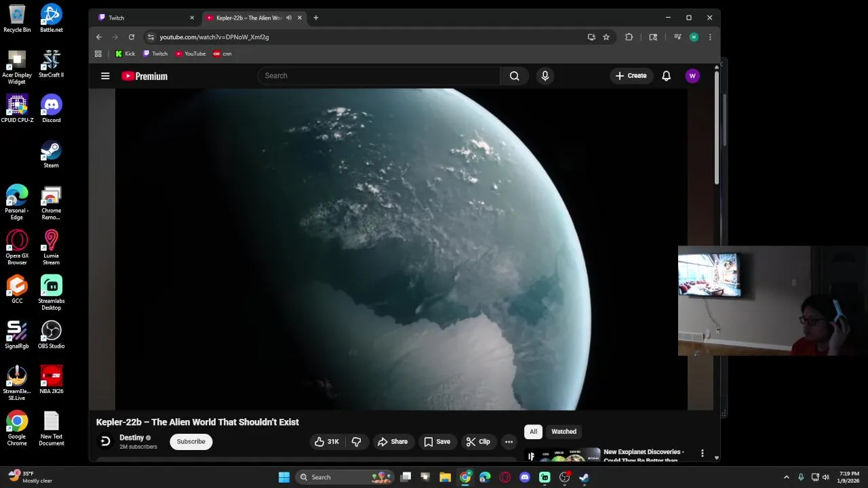Screen dimensions: 868x488
Task: Open the Kick bookmark
Action: click(125, 54)
